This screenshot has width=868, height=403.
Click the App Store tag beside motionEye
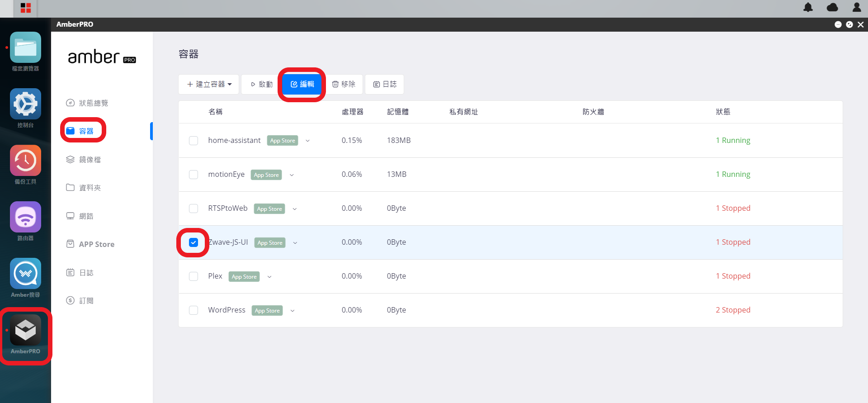pos(266,175)
